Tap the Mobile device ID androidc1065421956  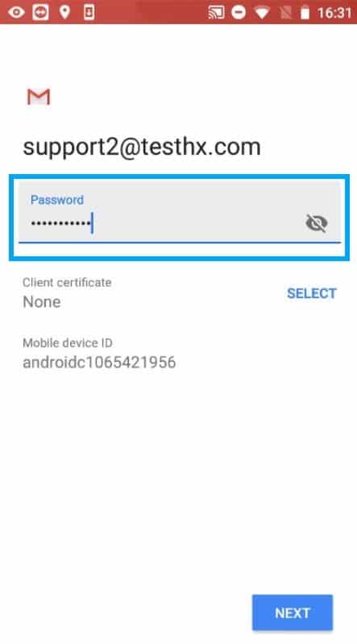(x=99, y=362)
